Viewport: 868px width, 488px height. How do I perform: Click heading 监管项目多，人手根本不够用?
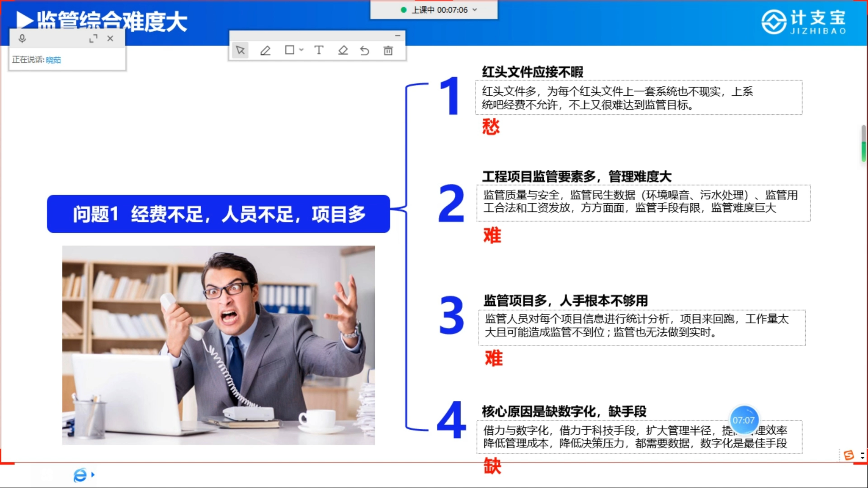coord(565,300)
